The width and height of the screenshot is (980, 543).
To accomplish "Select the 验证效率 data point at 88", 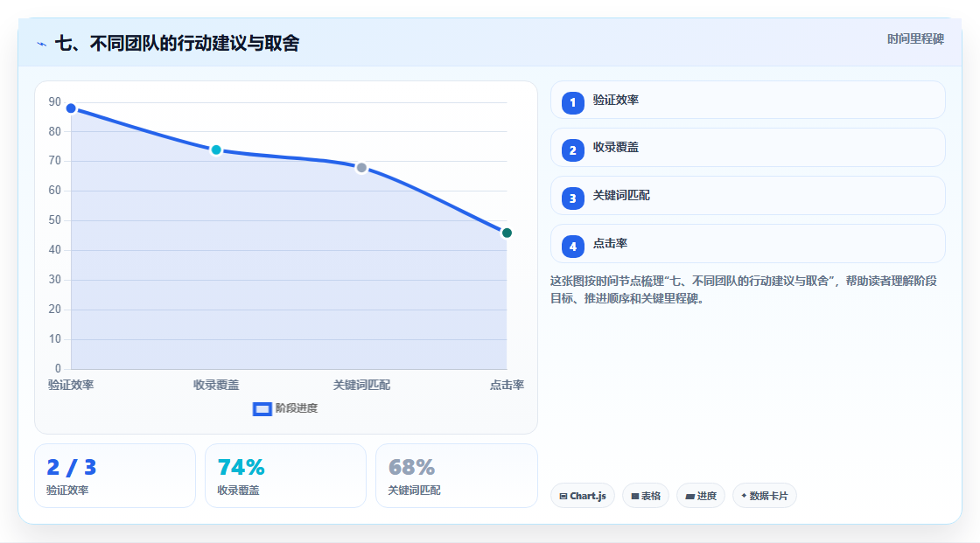I will (71, 108).
